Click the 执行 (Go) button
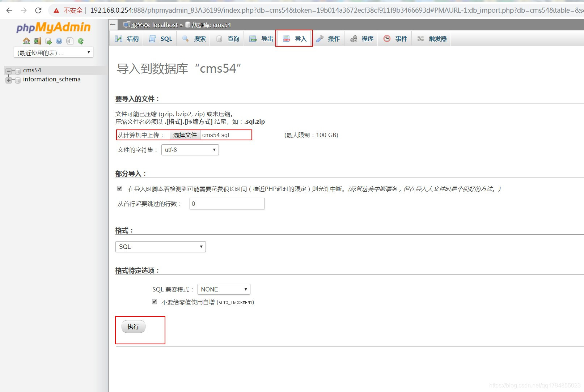The width and height of the screenshot is (584, 392). click(x=133, y=327)
